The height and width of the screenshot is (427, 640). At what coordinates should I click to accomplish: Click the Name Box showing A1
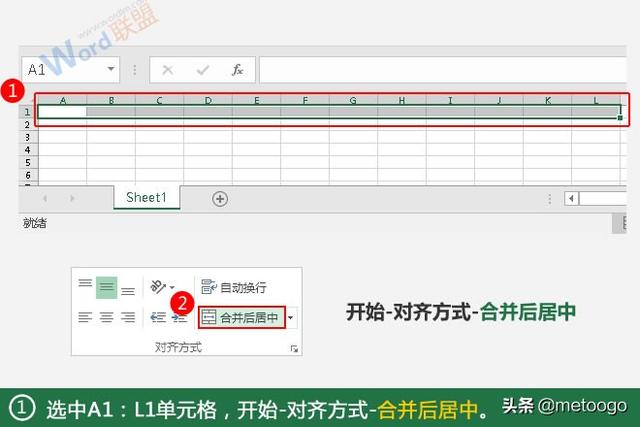coord(70,69)
